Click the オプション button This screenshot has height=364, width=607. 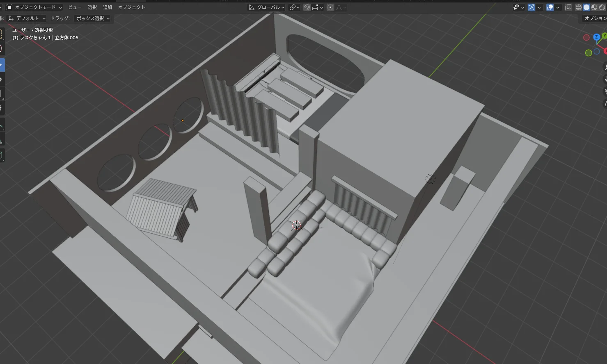click(x=595, y=18)
